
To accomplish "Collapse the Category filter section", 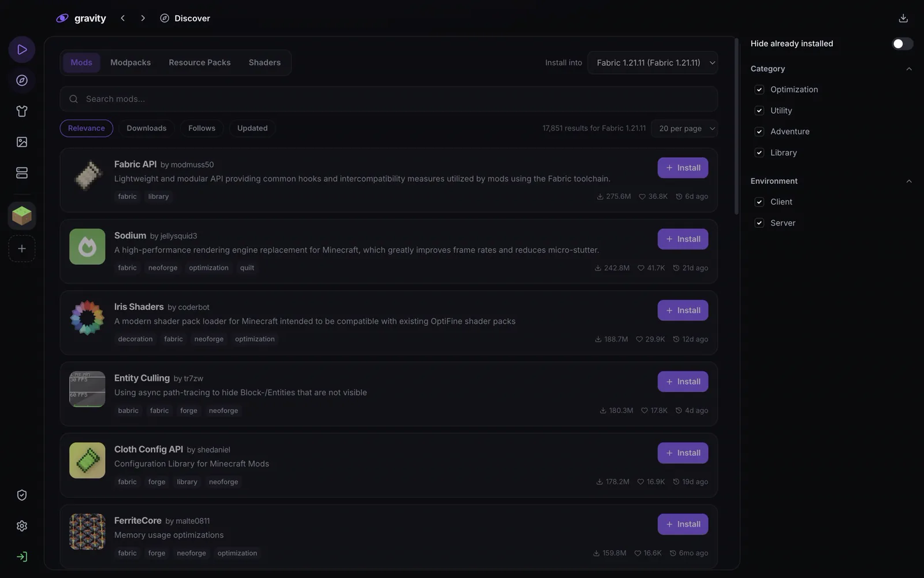I will 909,69.
